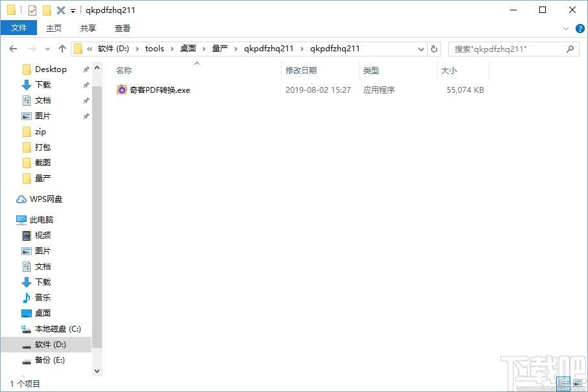The height and width of the screenshot is (392, 588).
Task: Click the search magnifier icon
Action: click(x=570, y=49)
